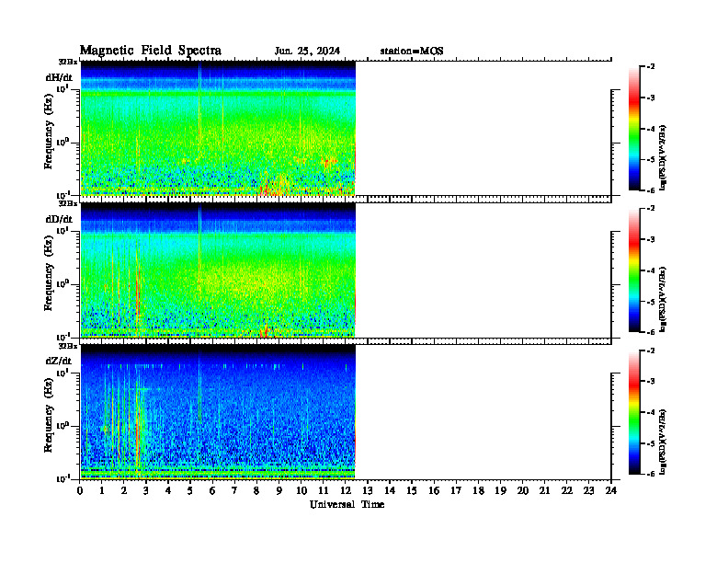
Task: Click the 10^0 frequency tick of dZ/dt panel
Action: 63,426
